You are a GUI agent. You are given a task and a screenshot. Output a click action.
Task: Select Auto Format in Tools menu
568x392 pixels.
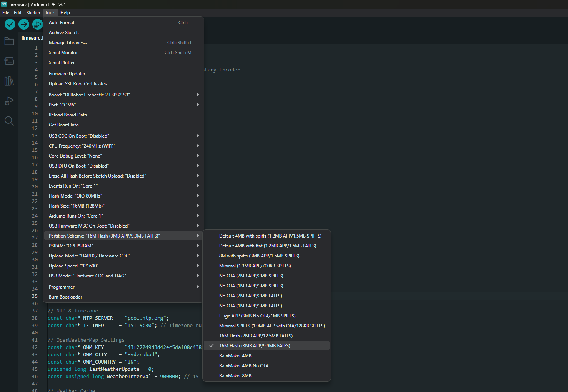click(x=123, y=23)
